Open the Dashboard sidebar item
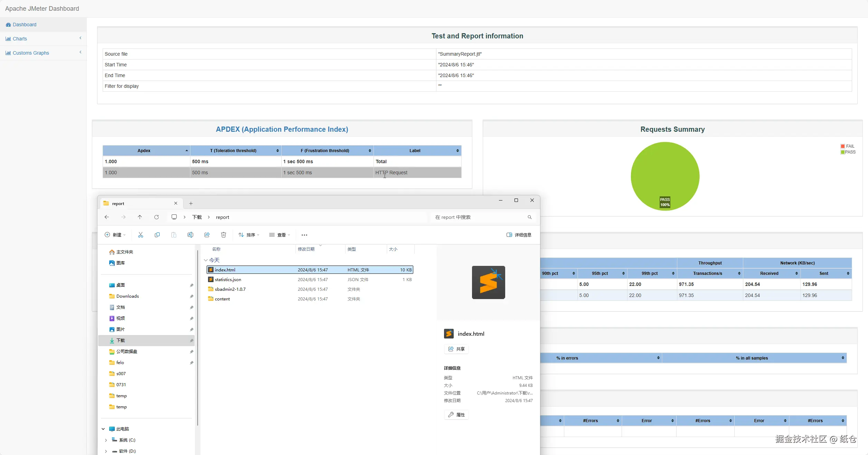 click(x=24, y=25)
